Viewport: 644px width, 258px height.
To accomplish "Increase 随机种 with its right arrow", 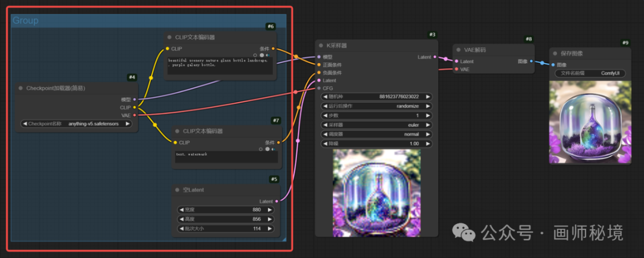I will [x=428, y=97].
